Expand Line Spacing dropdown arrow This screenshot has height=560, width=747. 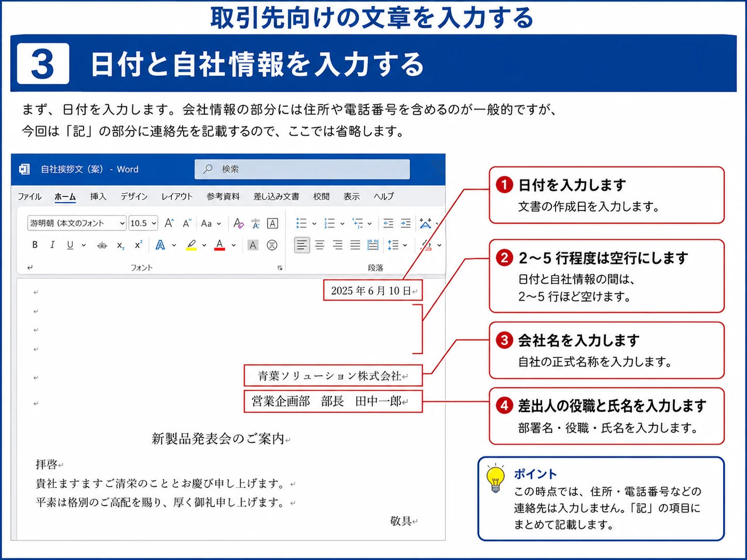click(x=405, y=245)
